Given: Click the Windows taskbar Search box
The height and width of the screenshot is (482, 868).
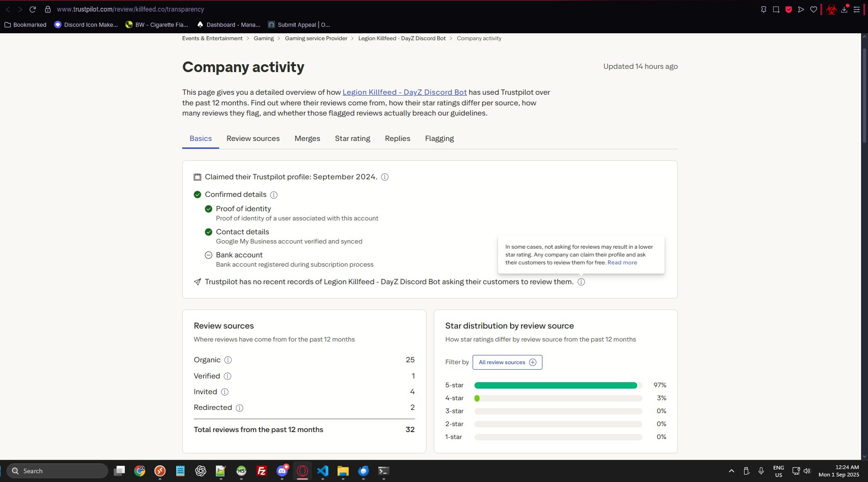Looking at the screenshot, I should point(57,471).
